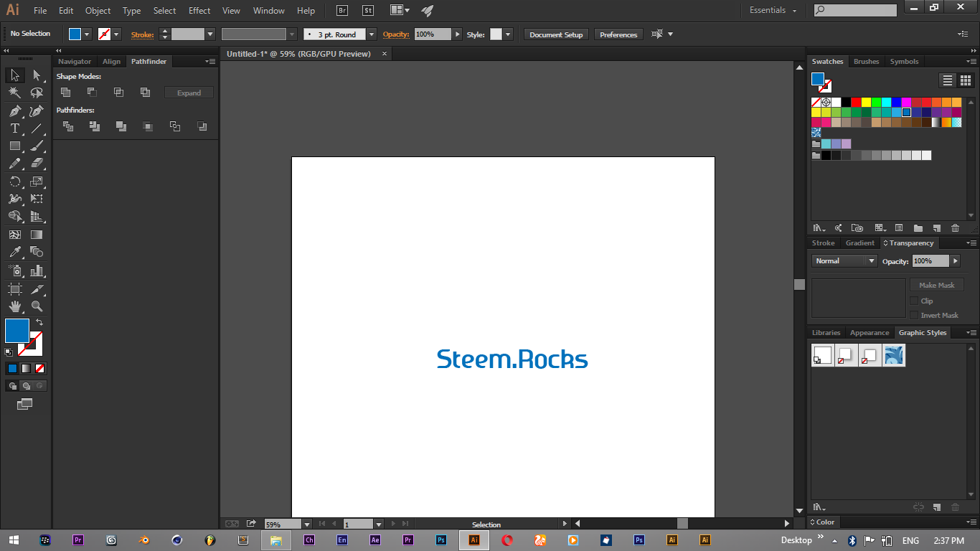This screenshot has height=551, width=980.
Task: Switch swatches to thumbnail grid view
Action: pyautogui.click(x=965, y=80)
